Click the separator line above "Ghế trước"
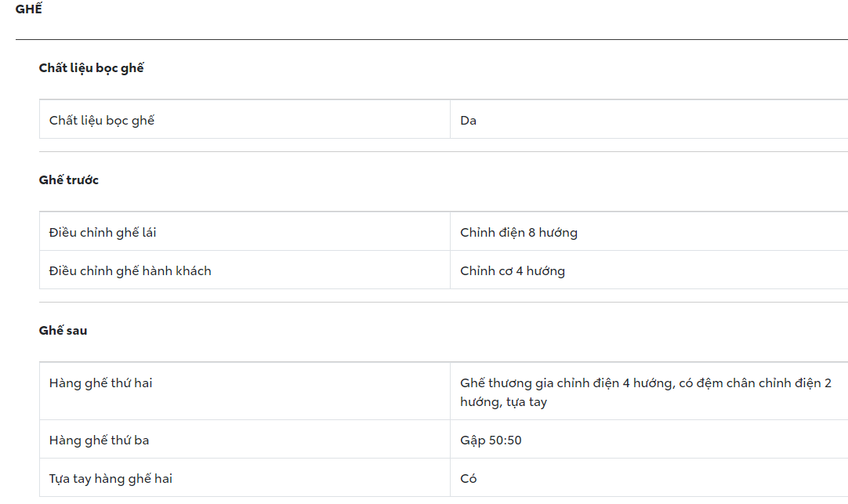Viewport: 848px width, 504px height. 444,151
